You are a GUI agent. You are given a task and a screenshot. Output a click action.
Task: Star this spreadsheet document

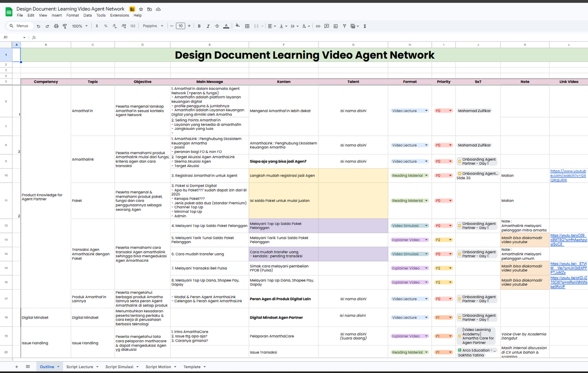coord(141,9)
